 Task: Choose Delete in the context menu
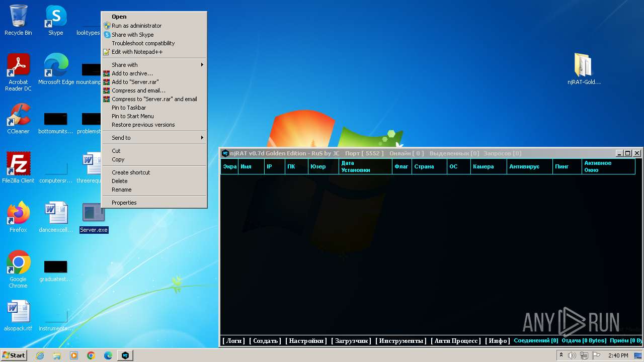click(x=154, y=181)
